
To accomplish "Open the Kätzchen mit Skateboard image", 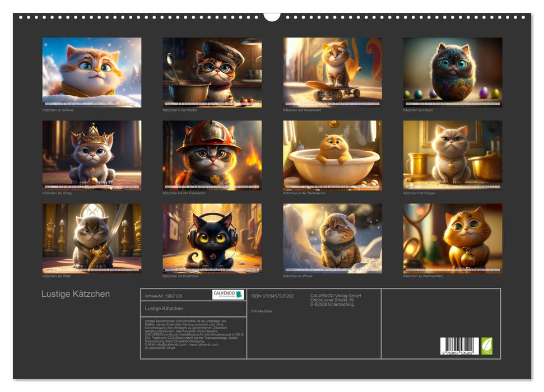I will [x=332, y=72].
